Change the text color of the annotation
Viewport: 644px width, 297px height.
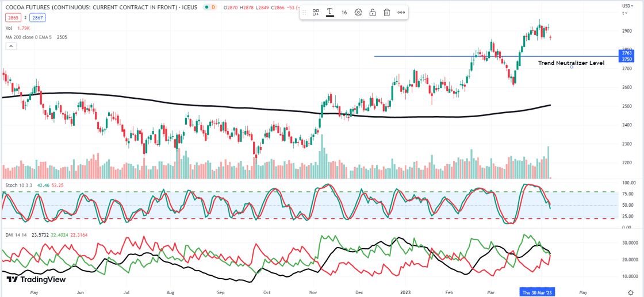(330, 13)
